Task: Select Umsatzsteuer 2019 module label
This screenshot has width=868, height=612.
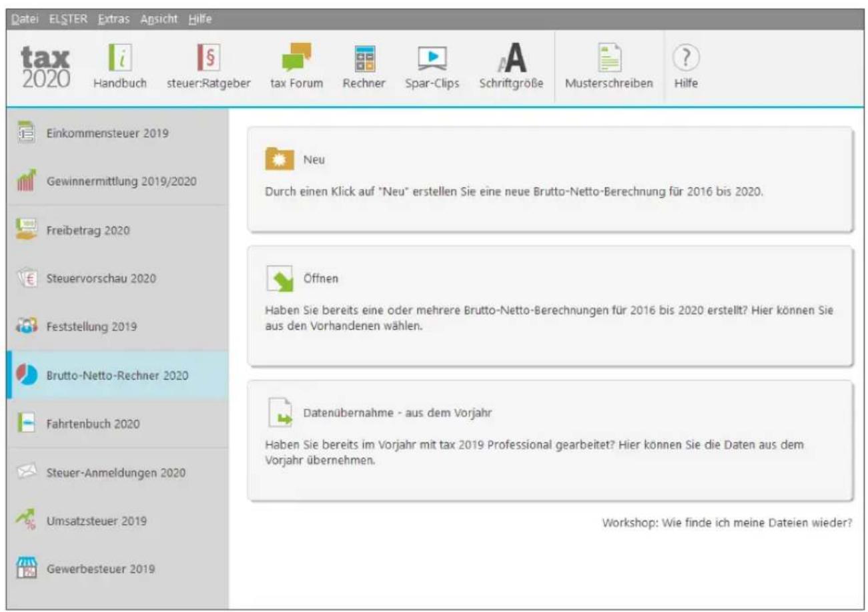Action: click(x=96, y=521)
